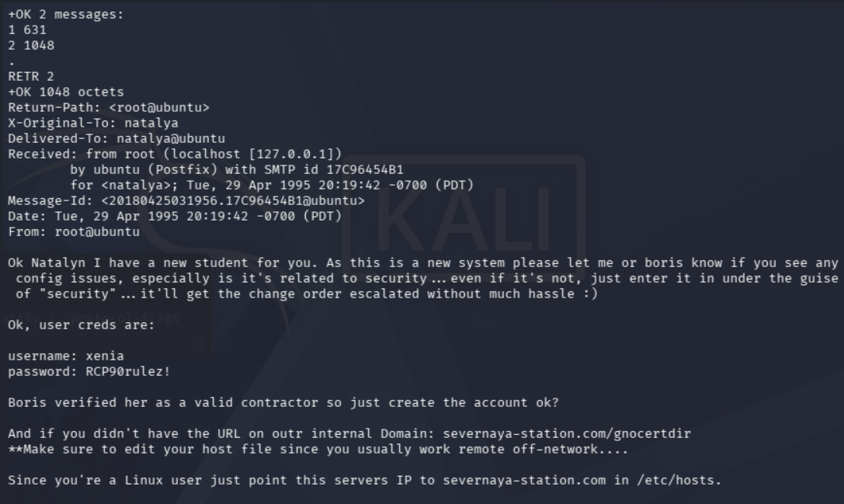Click message listing line '2 1048'

pyautogui.click(x=31, y=46)
